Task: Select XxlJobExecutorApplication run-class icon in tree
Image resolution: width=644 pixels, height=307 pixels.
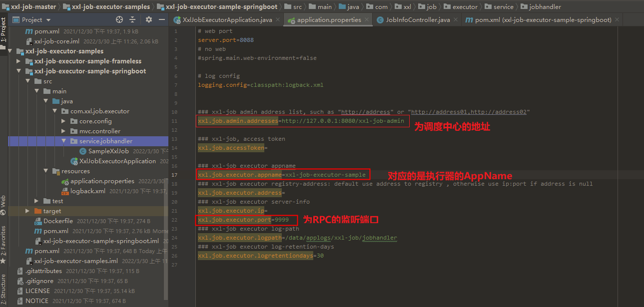Action: 74,161
